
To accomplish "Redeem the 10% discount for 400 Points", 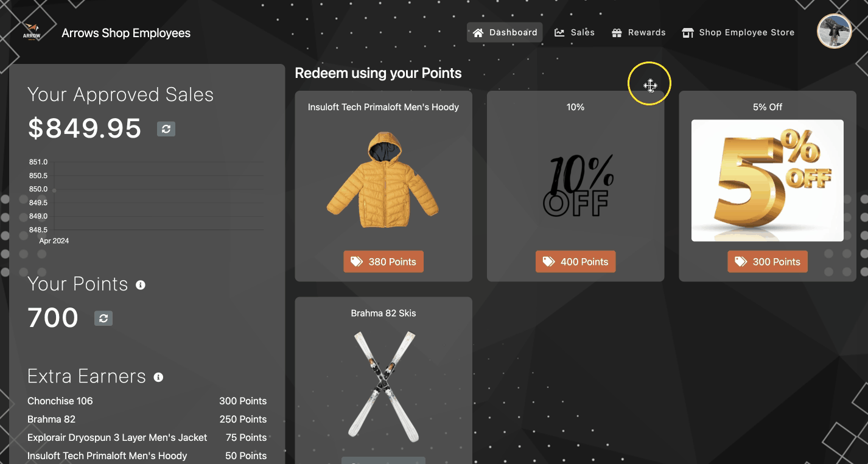I will (x=575, y=262).
